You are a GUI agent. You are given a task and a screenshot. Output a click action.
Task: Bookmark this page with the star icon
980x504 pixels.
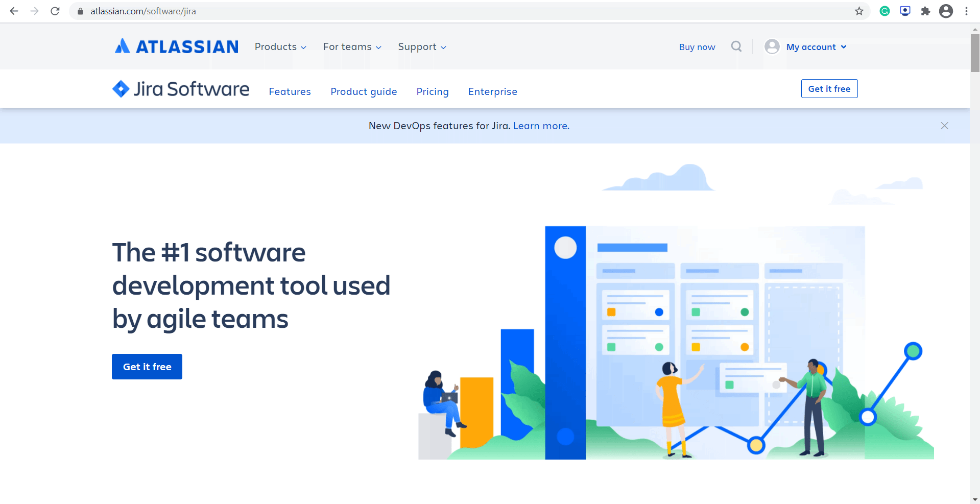859,11
